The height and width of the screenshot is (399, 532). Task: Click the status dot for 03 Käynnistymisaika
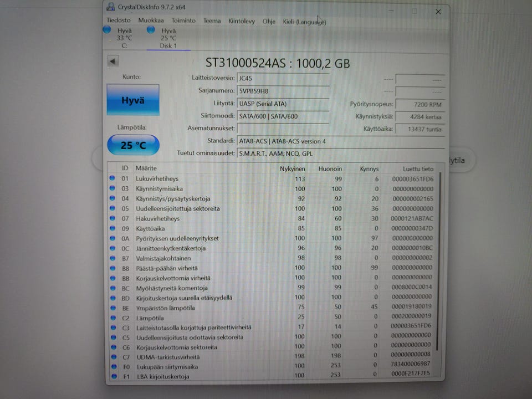[112, 188]
